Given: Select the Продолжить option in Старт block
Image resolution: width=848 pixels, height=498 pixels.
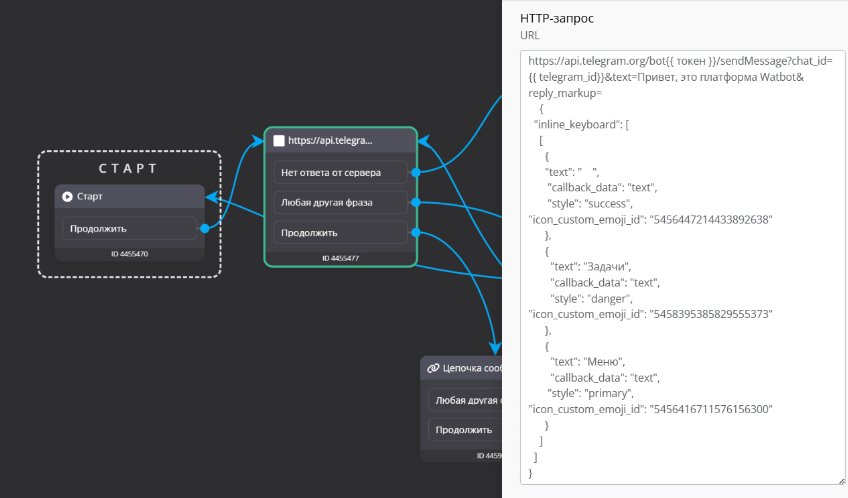Looking at the screenshot, I should point(127,229).
